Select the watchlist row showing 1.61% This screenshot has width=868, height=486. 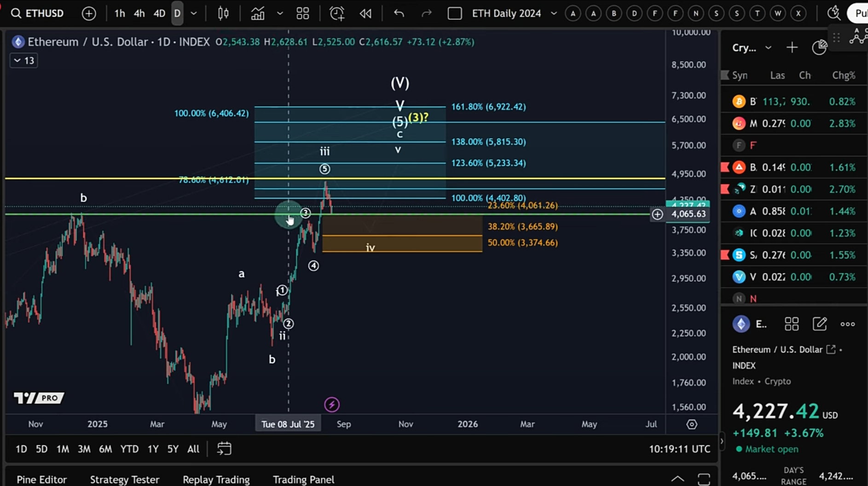pyautogui.click(x=794, y=167)
